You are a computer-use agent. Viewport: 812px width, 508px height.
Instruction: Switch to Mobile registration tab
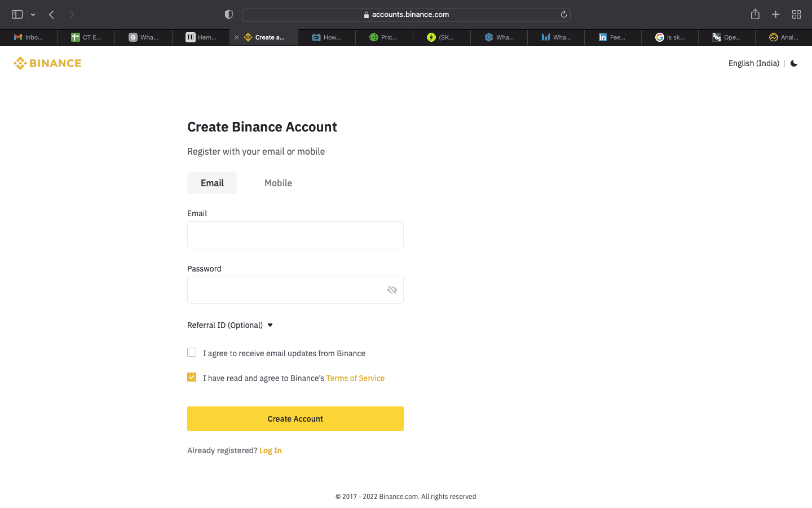(278, 183)
